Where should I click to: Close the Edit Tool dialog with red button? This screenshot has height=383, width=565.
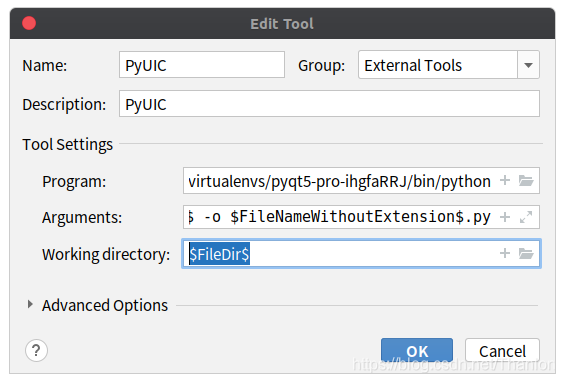[x=29, y=23]
